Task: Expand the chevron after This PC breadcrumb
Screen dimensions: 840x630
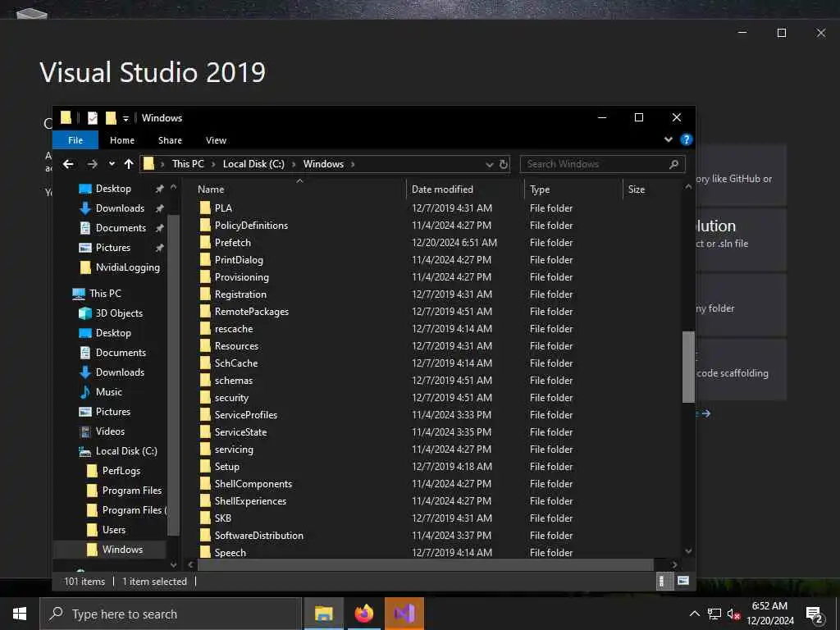Action: [x=212, y=164]
